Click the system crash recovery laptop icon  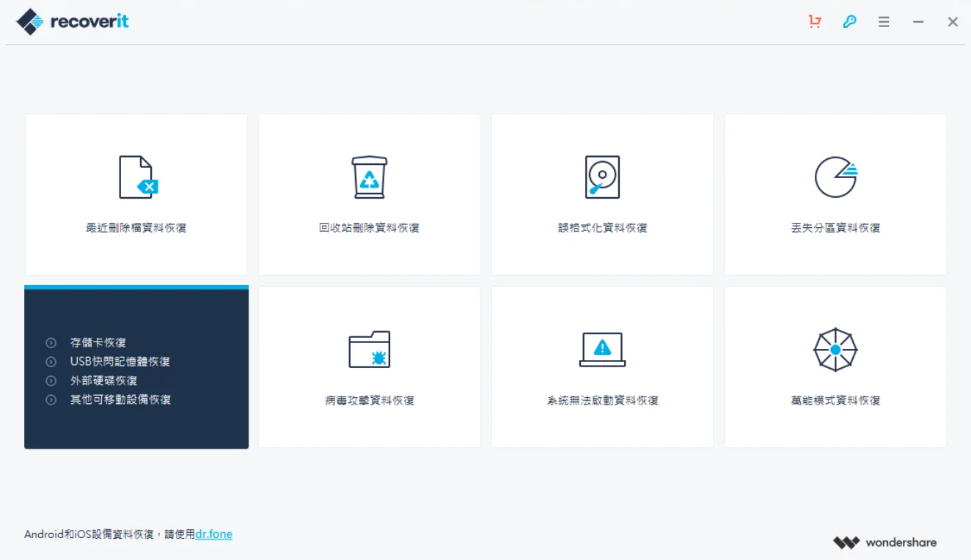click(601, 350)
